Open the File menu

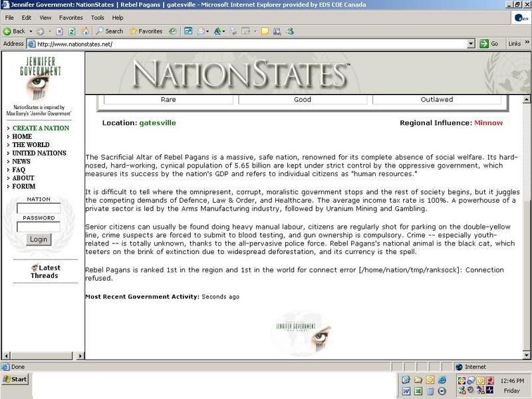(9, 18)
